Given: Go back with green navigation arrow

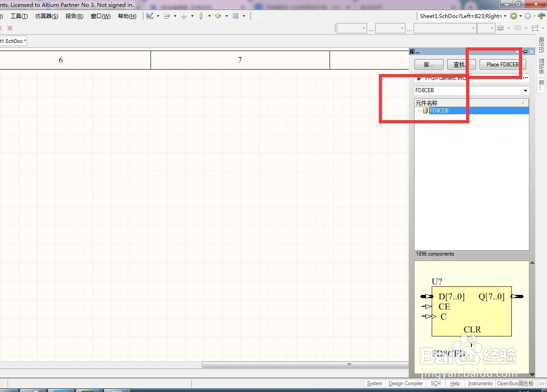Looking at the screenshot, I should 514,16.
